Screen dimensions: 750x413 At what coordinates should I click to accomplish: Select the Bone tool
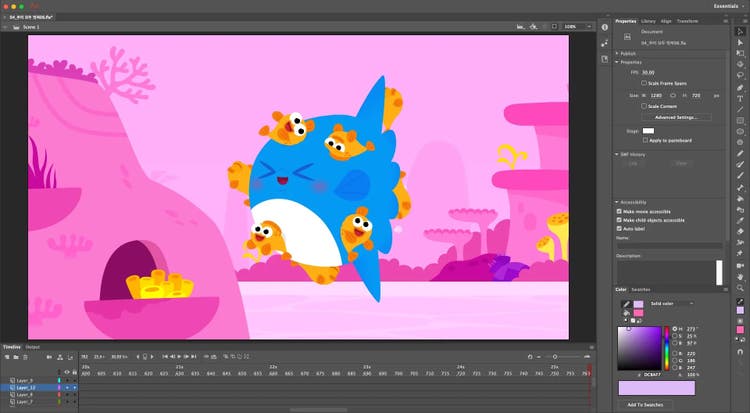740,188
